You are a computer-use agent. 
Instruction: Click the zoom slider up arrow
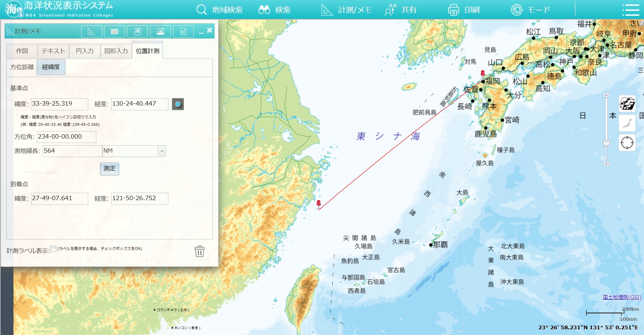[606, 95]
